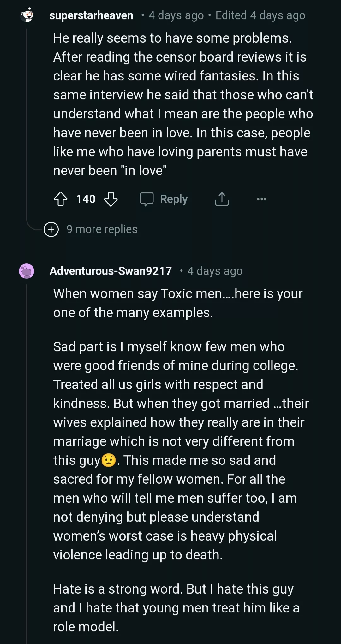
Task: Visit the Adventurous-Swan9217 username profile
Action: click(x=111, y=271)
